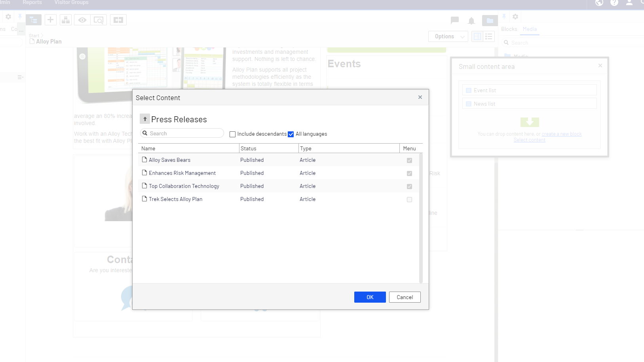
Task: Toggle Menu checkbox for Alloy Saves Bears
Action: (x=409, y=160)
